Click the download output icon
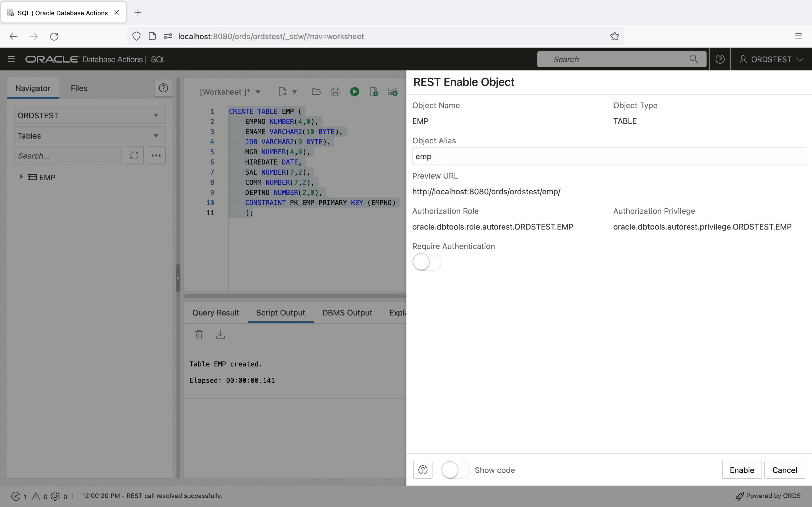This screenshot has height=507, width=812. tap(220, 334)
